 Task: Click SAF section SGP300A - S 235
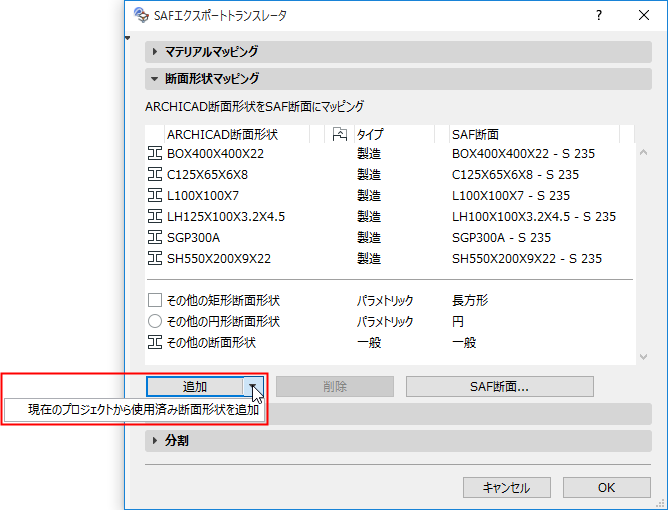coord(501,237)
